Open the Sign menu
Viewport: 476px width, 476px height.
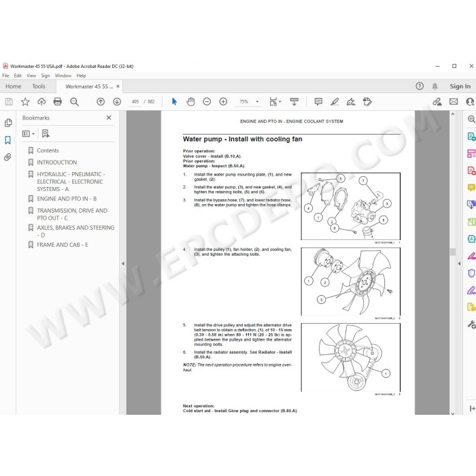(x=46, y=75)
